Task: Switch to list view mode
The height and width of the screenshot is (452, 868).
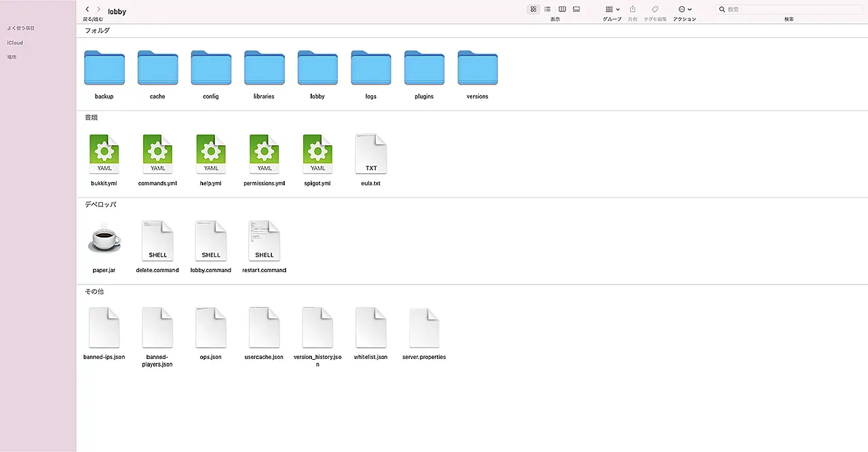Action: coord(548,9)
